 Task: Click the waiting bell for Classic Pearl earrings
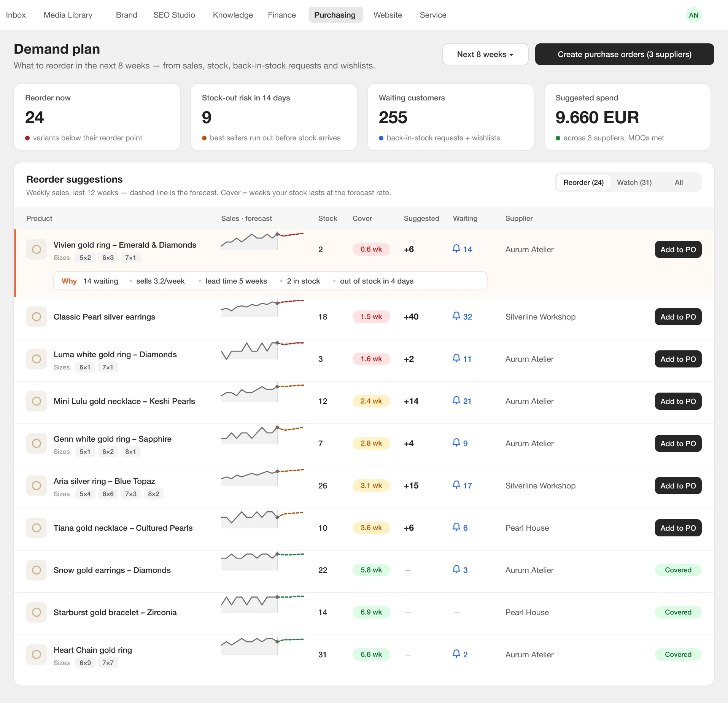click(456, 316)
